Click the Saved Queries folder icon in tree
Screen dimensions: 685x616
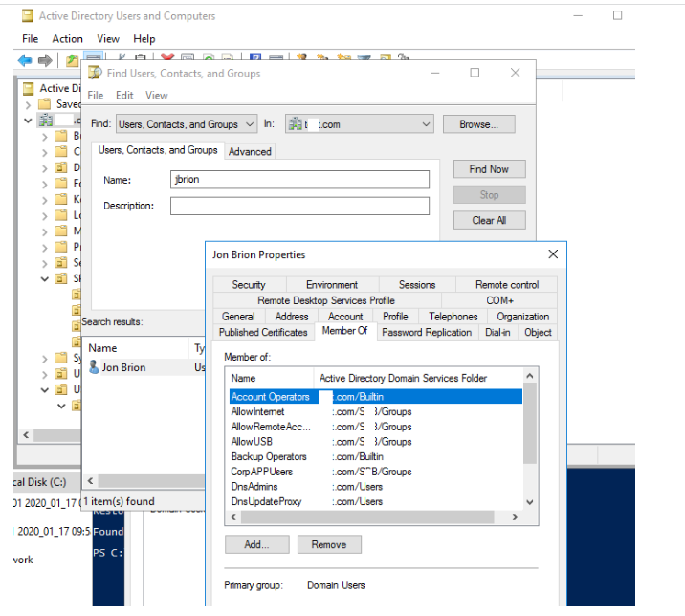45,104
